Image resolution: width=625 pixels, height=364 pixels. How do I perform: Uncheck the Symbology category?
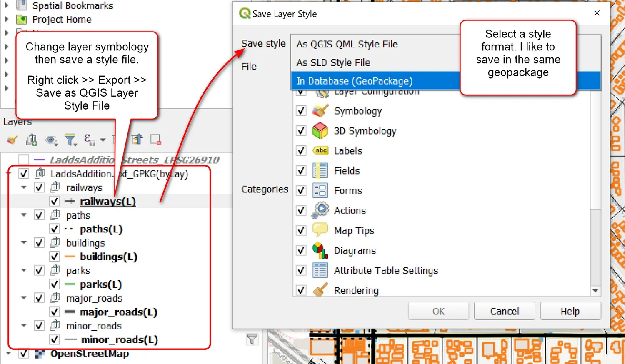301,110
